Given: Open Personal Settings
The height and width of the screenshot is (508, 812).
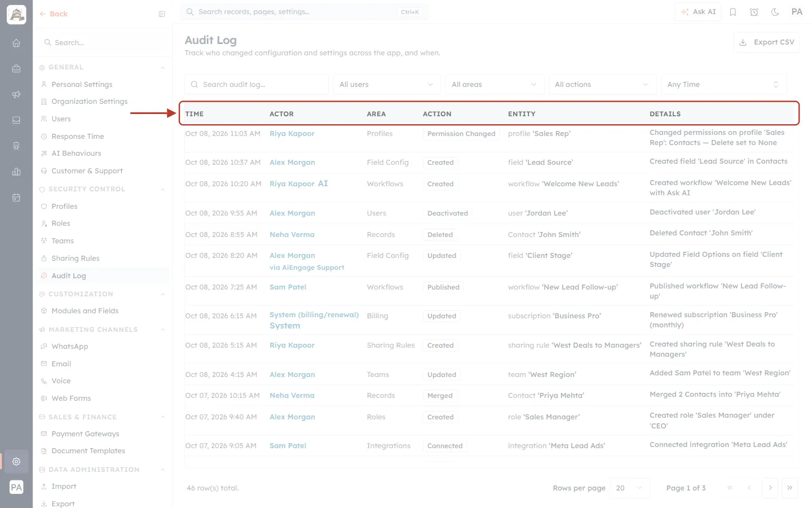Looking at the screenshot, I should (82, 85).
